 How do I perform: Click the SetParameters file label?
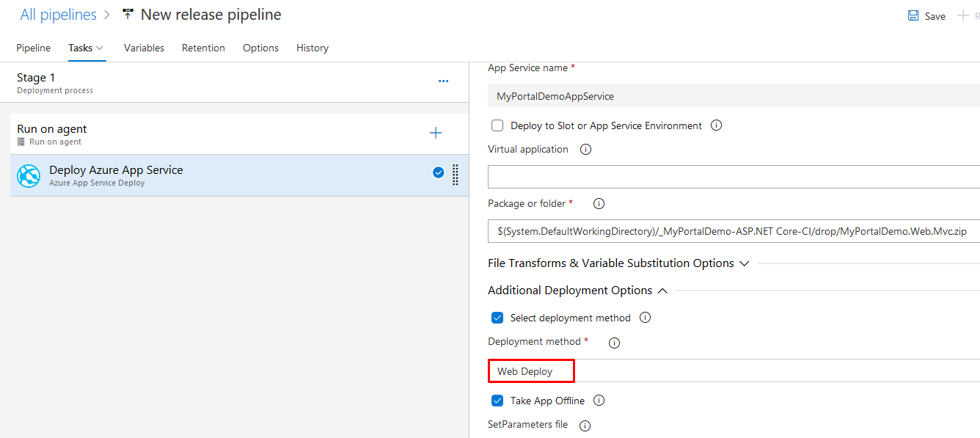tap(527, 424)
